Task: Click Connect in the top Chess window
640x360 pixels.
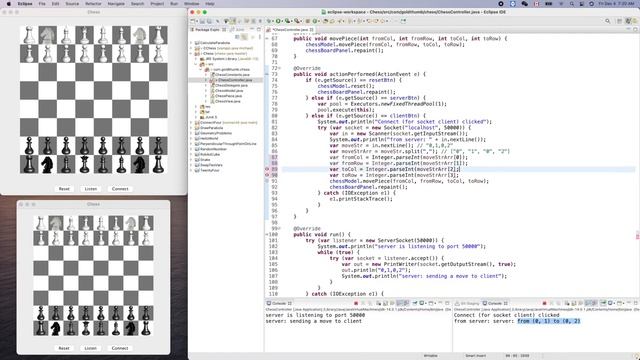Action: point(120,189)
